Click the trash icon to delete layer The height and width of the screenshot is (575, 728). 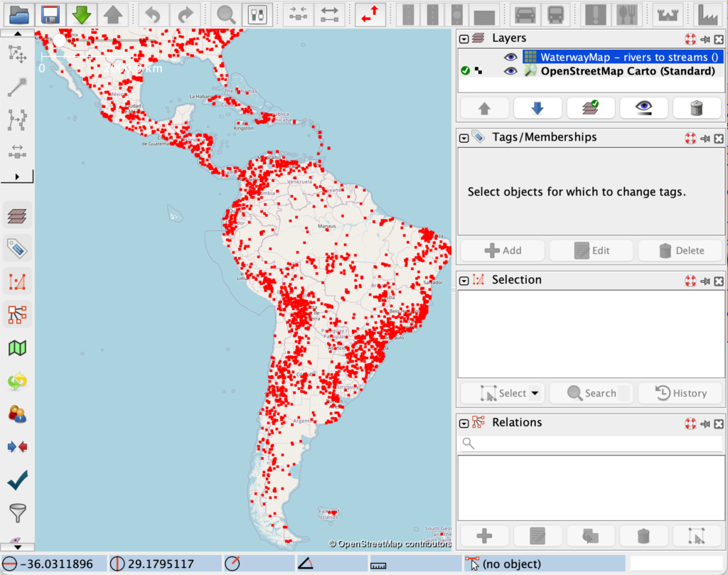coord(697,108)
